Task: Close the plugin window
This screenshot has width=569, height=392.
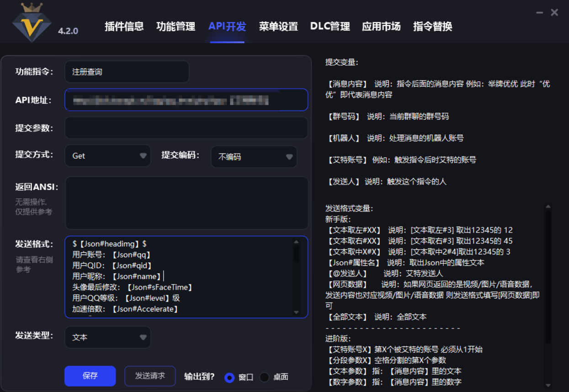Action: point(554,13)
